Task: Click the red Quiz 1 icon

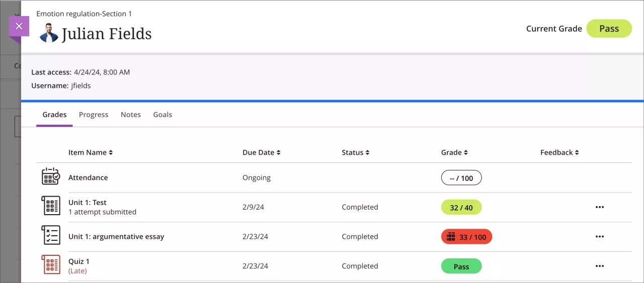Action: [x=50, y=265]
